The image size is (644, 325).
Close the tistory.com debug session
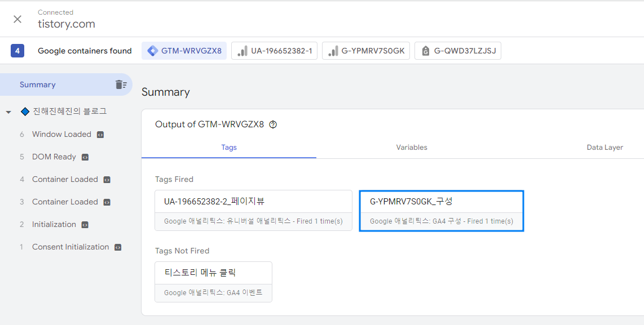[17, 19]
